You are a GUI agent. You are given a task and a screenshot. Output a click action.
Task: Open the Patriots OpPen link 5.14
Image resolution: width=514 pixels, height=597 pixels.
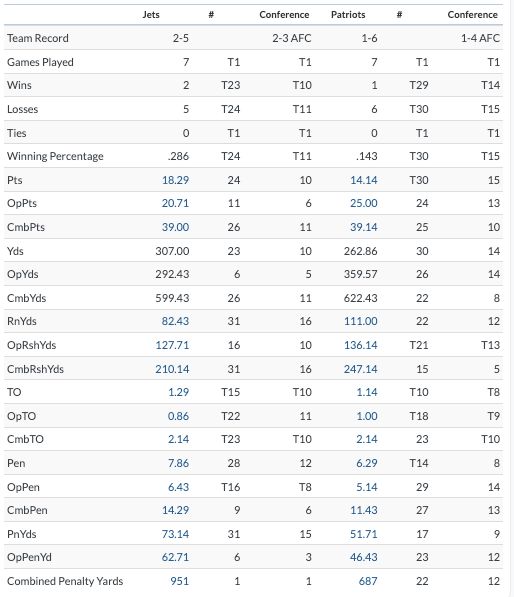[367, 487]
